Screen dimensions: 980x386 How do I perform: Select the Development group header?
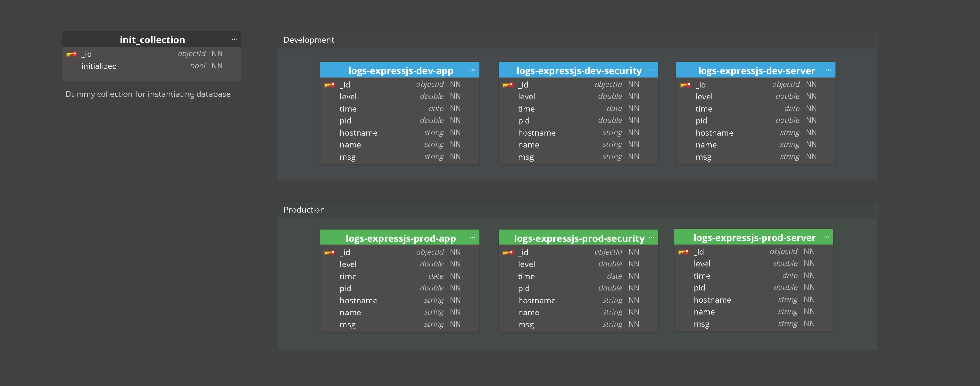click(577, 40)
